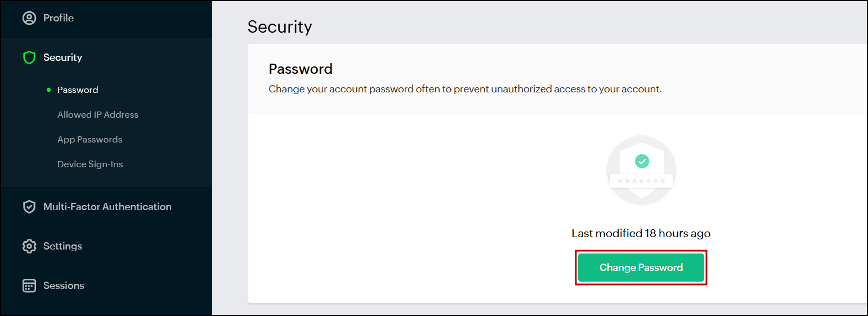The height and width of the screenshot is (316, 868).
Task: Open the Sessions text label
Action: coord(64,286)
